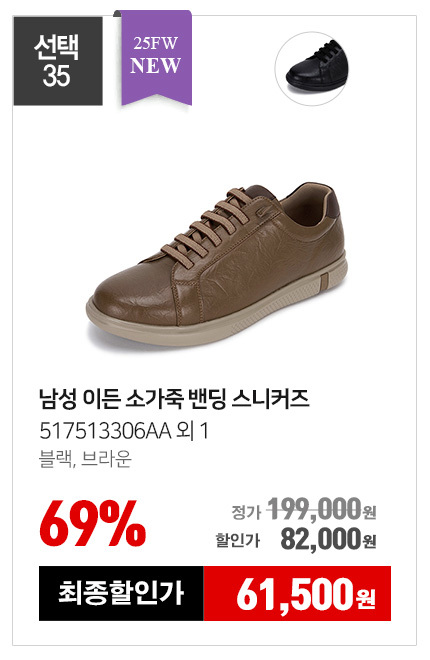This screenshot has height=660, width=430.
Task: Open the brown sneaker product image
Action: point(217,265)
